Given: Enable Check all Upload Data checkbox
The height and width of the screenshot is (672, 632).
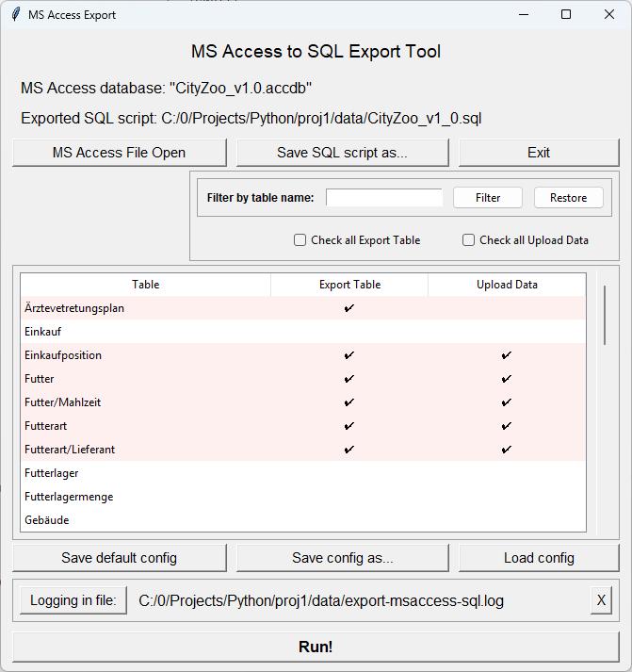Looking at the screenshot, I should (x=468, y=240).
